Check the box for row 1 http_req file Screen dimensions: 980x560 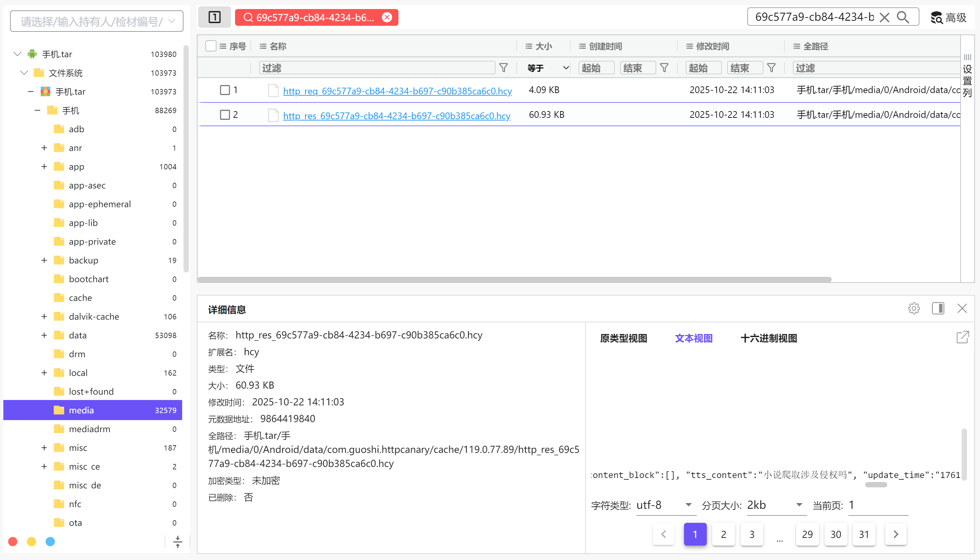click(x=225, y=90)
